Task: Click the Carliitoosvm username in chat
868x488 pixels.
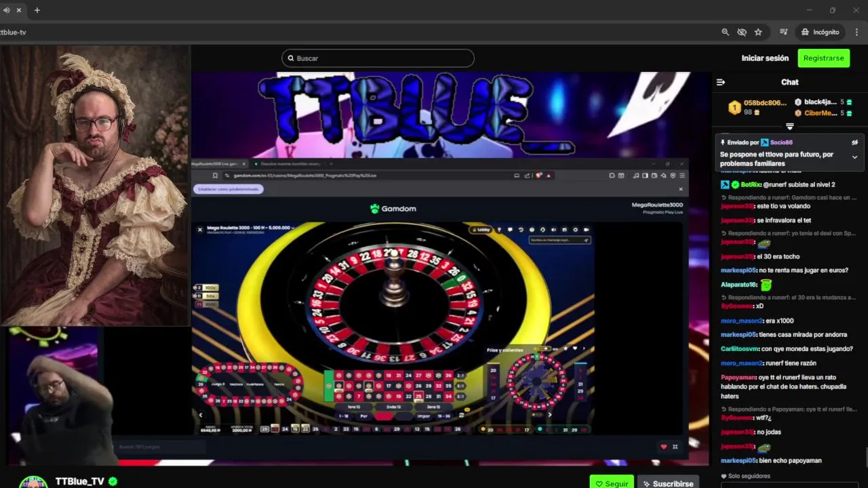Action: coord(740,349)
